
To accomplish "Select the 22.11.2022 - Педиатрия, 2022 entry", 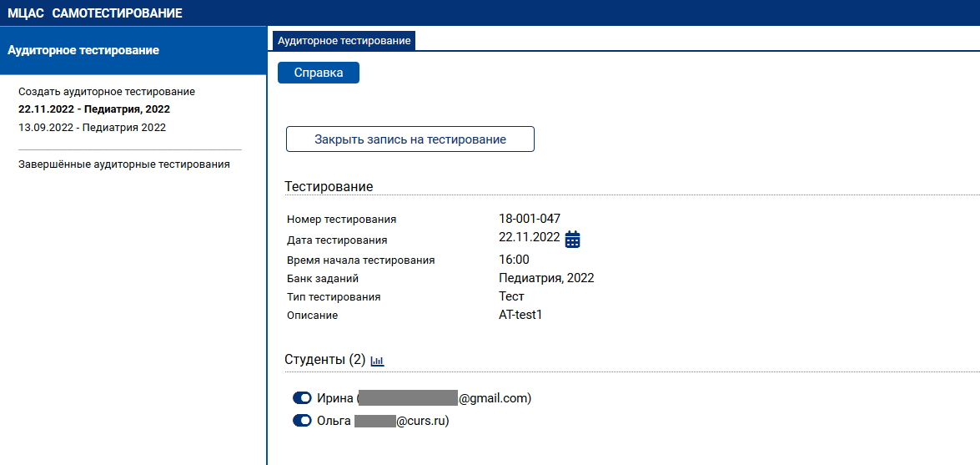I will [x=94, y=109].
